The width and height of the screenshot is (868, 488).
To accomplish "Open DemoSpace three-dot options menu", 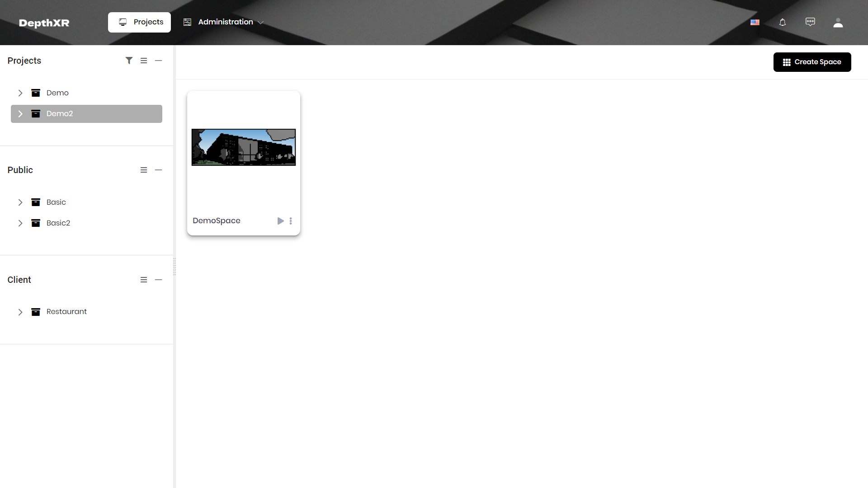I will (291, 221).
